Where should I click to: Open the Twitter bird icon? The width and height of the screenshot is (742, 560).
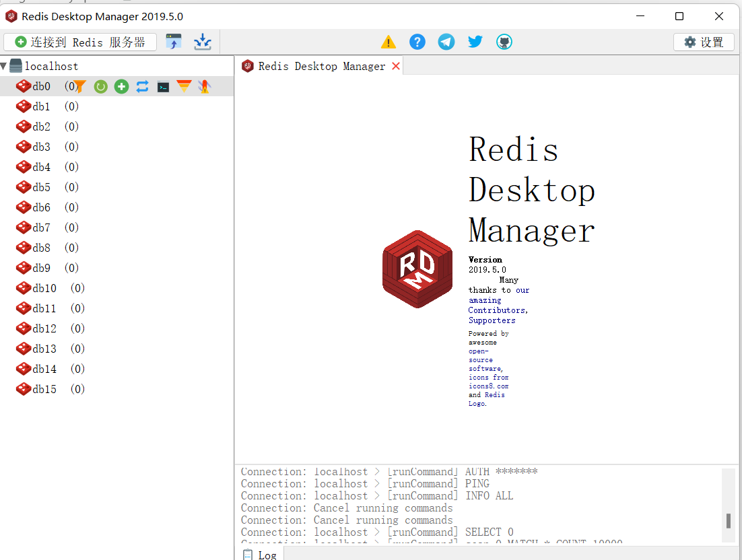tap(475, 42)
